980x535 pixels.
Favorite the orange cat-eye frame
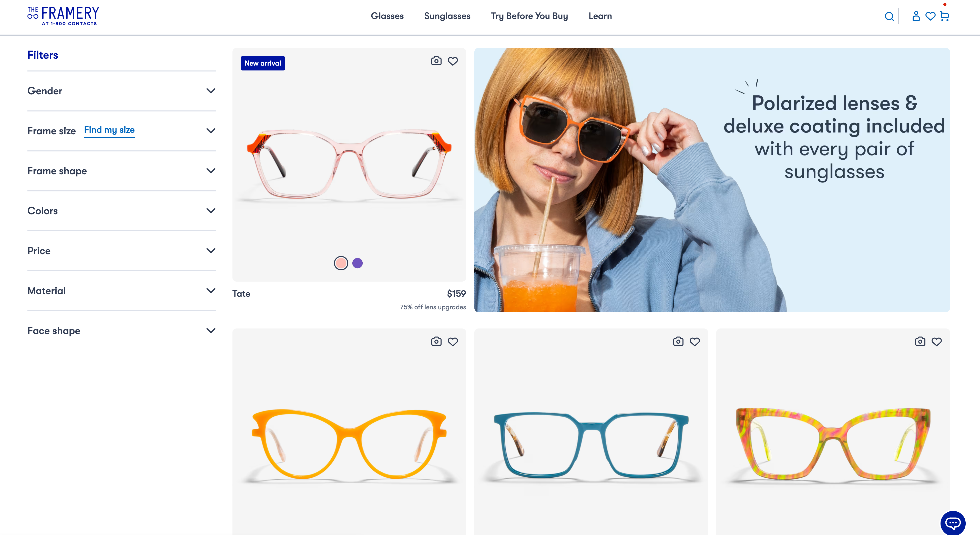(x=453, y=342)
